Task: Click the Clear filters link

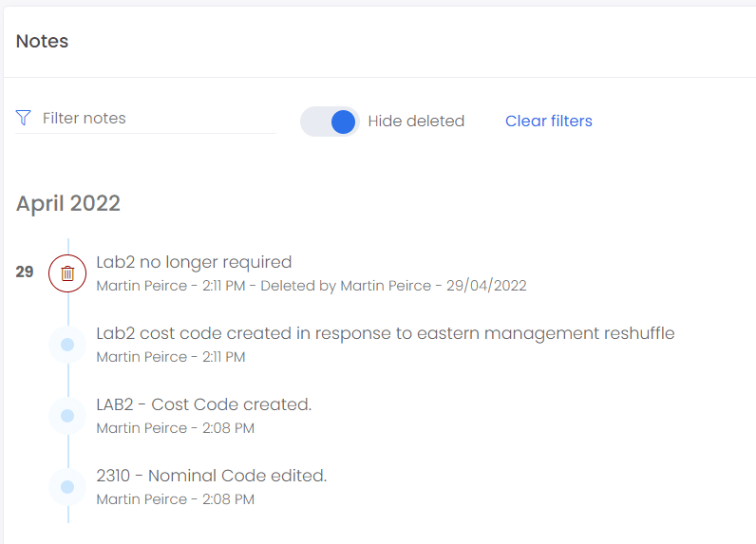Action: [x=549, y=121]
